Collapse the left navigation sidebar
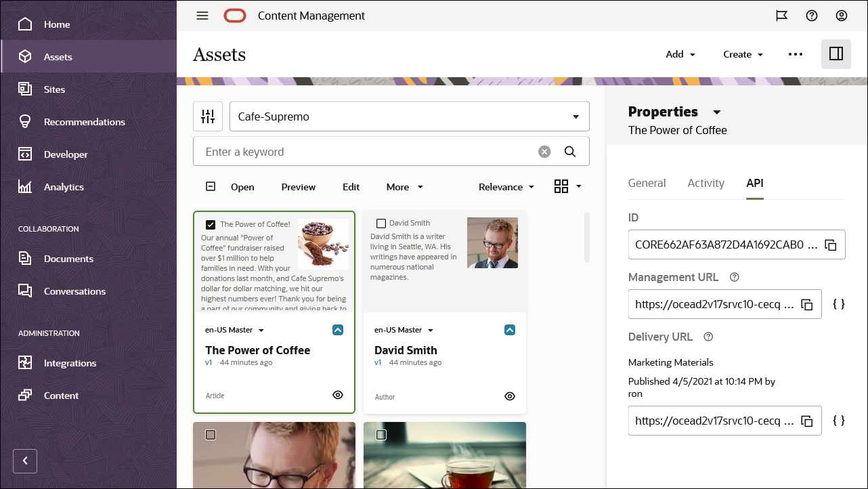This screenshot has height=489, width=868. pyautogui.click(x=25, y=461)
